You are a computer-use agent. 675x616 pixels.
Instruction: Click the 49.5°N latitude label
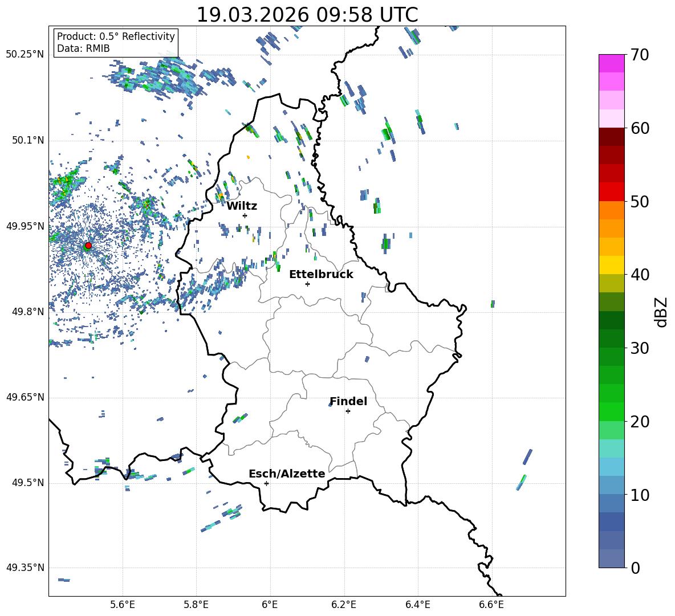click(x=27, y=483)
